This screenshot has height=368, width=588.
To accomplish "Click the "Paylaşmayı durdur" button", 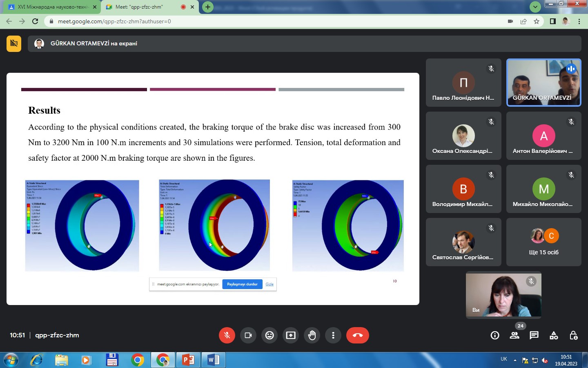I will pos(242,284).
